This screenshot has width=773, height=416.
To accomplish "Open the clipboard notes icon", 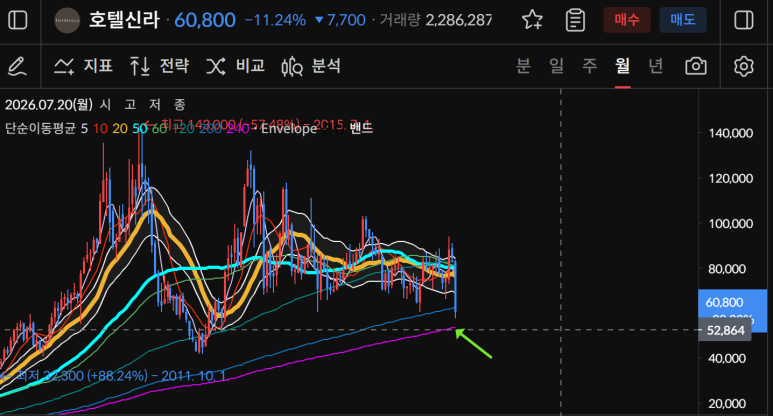I will (575, 20).
